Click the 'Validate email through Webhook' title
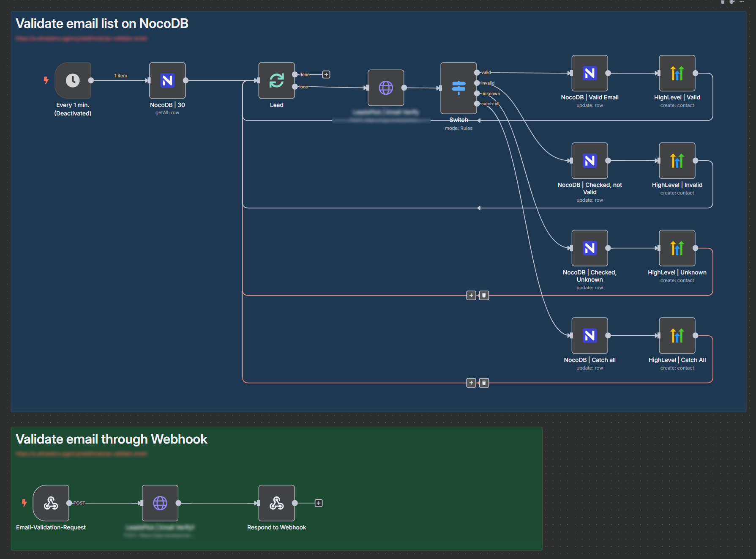This screenshot has width=756, height=559. pyautogui.click(x=112, y=439)
